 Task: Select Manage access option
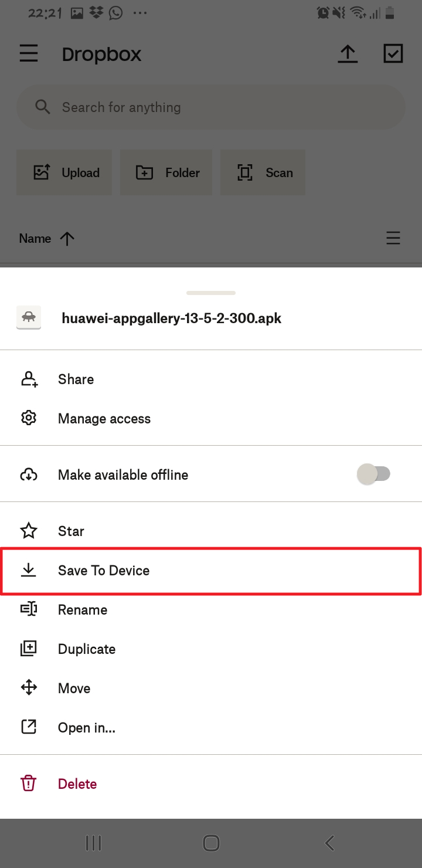(211, 419)
